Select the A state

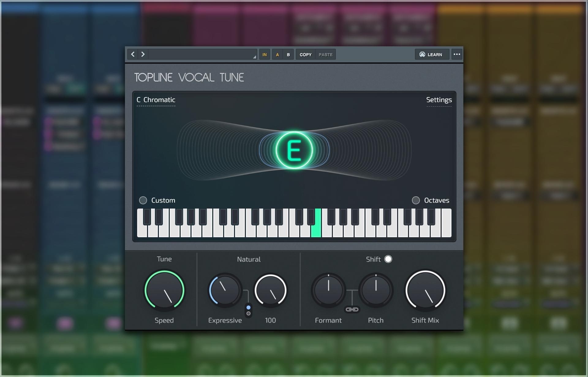277,55
